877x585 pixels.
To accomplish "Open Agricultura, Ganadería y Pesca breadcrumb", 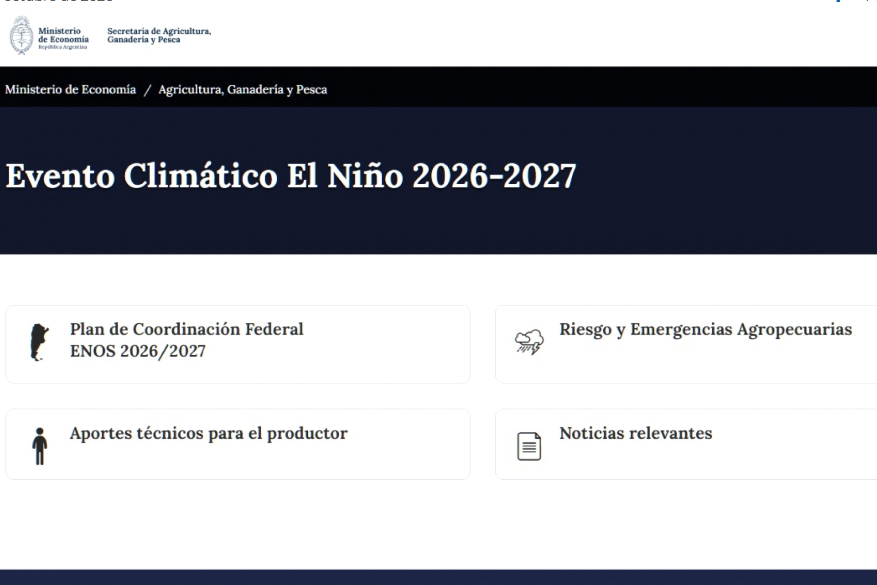I will coord(243,89).
